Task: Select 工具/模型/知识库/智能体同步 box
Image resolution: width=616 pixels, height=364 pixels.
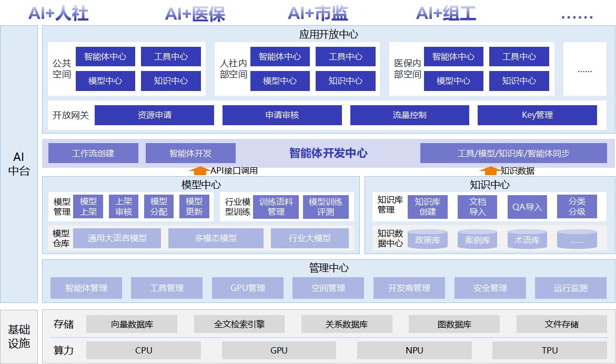Action: click(x=513, y=153)
